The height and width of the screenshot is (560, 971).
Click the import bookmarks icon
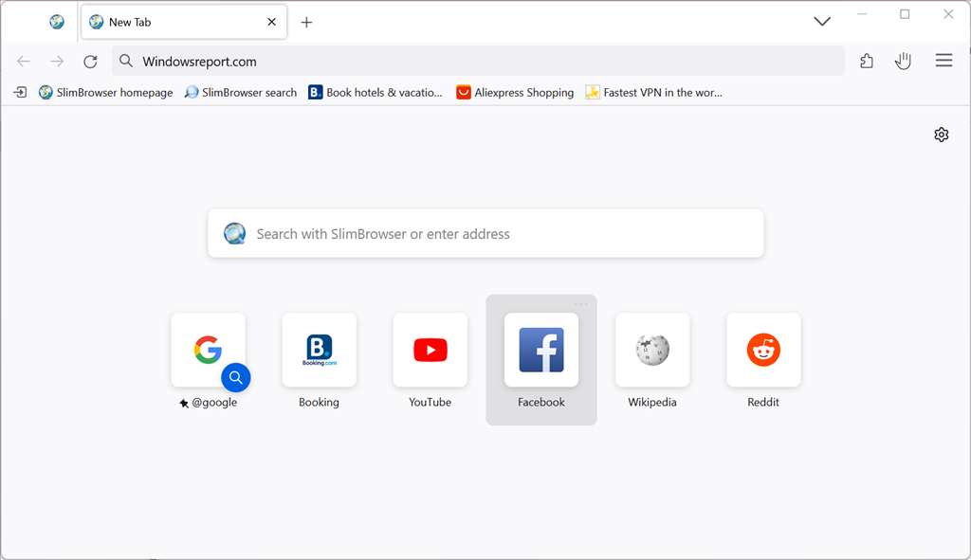21,92
